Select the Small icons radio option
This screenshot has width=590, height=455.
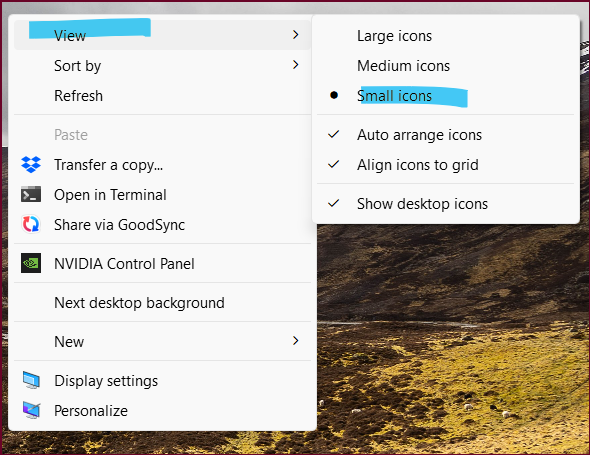(x=446, y=96)
